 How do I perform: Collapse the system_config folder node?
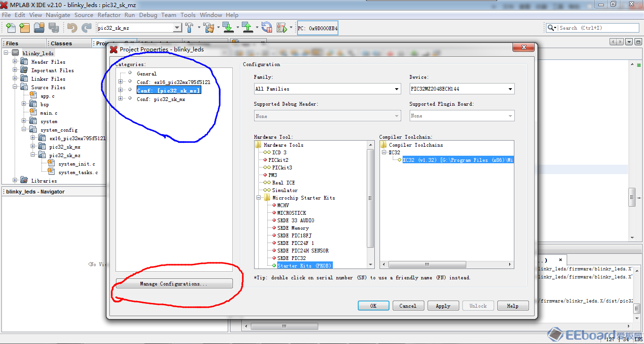24,130
